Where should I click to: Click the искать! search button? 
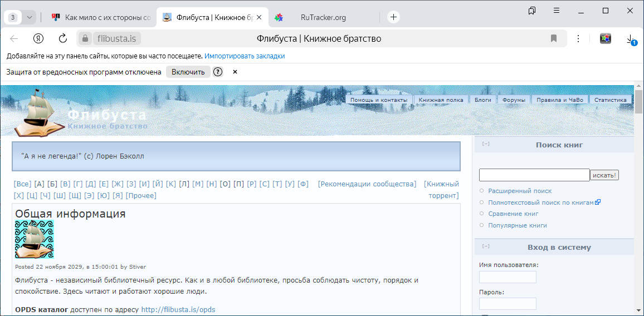click(604, 175)
